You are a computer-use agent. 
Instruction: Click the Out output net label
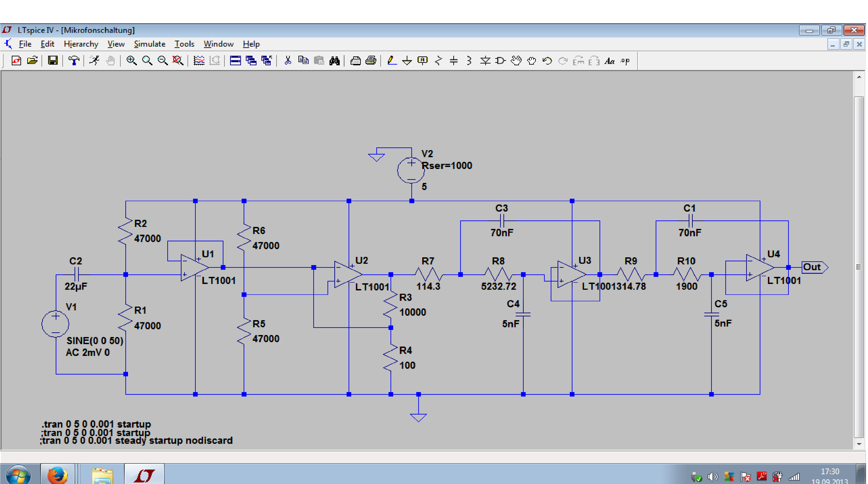815,267
